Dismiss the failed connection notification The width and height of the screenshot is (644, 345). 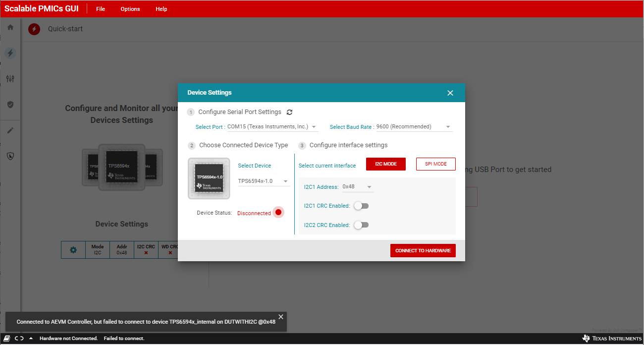(x=281, y=317)
